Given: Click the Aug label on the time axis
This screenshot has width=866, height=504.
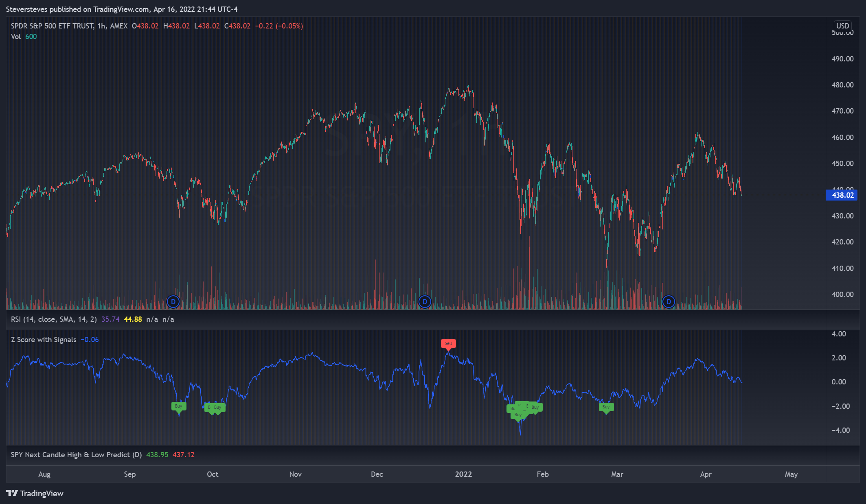Looking at the screenshot, I should pyautogui.click(x=44, y=474).
